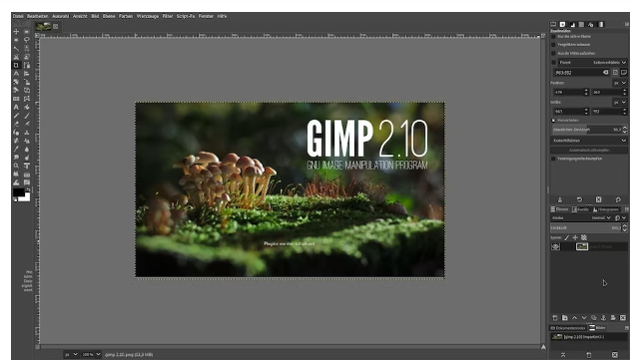This screenshot has width=634, height=364.
Task: Open the Filter menu
Action: tap(168, 16)
